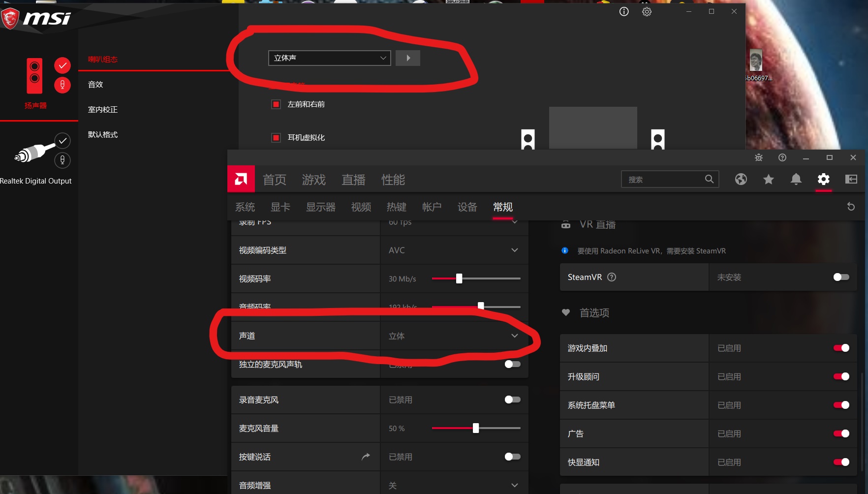Disable the 升级顾问 switch
The width and height of the screenshot is (868, 494).
(x=841, y=376)
